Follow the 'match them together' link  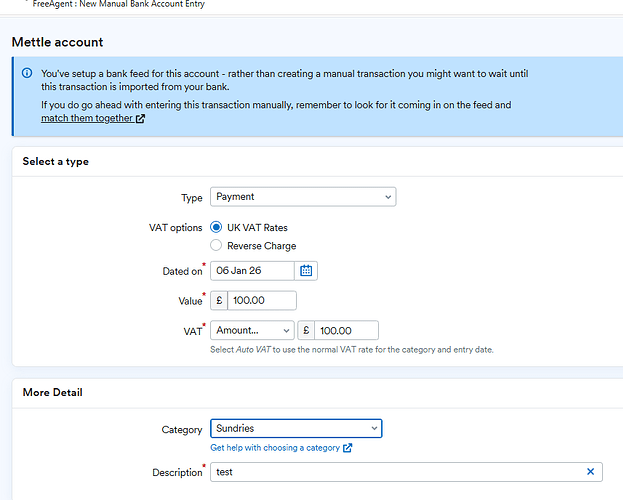[86, 119]
